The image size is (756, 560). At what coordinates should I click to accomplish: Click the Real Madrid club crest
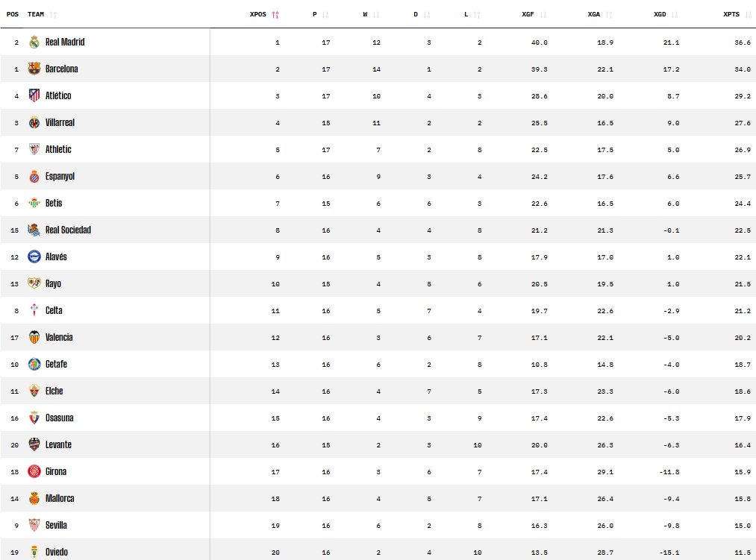point(34,43)
